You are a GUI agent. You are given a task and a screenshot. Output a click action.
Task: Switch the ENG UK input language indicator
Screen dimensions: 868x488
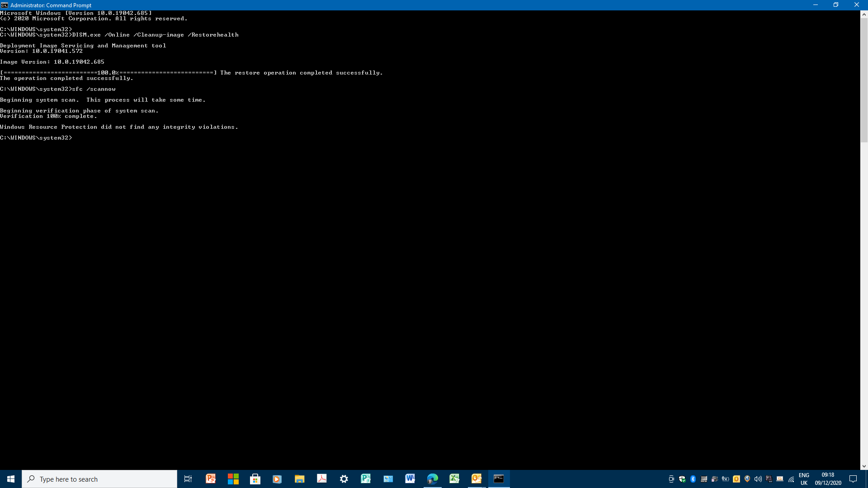[x=804, y=479]
